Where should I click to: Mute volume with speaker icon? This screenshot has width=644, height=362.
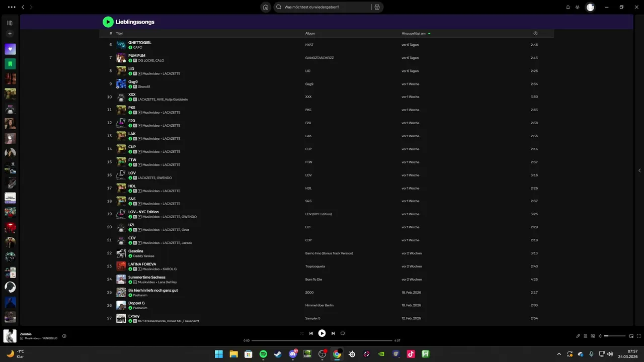pyautogui.click(x=600, y=336)
